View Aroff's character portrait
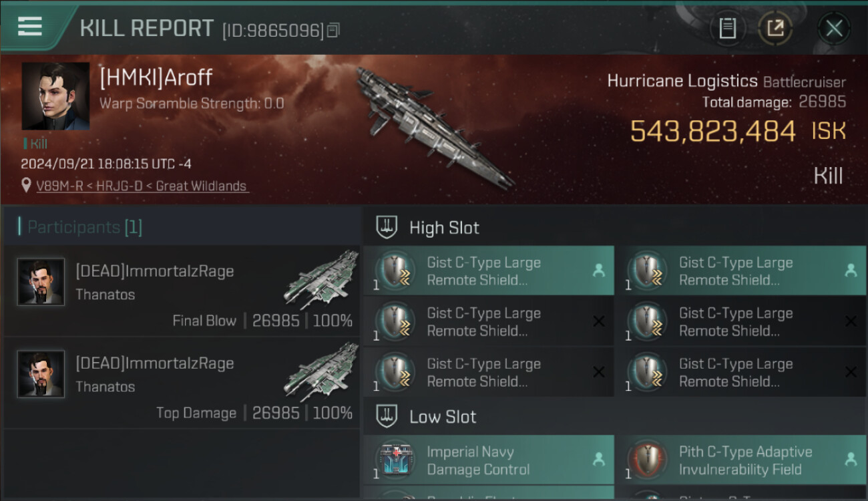Viewport: 868px width, 501px height. pos(55,96)
